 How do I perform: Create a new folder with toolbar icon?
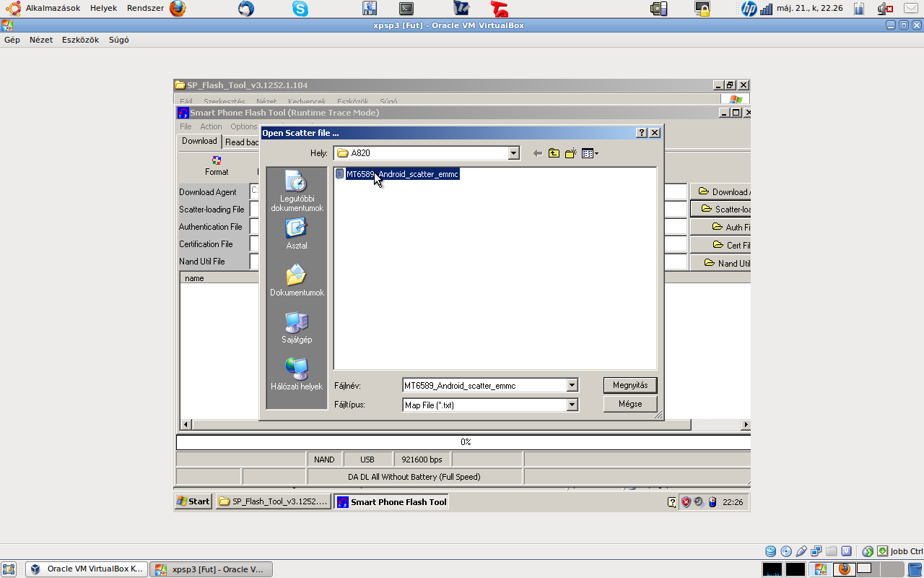pyautogui.click(x=571, y=153)
